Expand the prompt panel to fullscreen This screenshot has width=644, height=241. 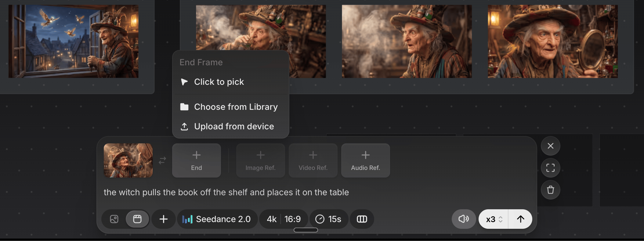[x=551, y=168]
